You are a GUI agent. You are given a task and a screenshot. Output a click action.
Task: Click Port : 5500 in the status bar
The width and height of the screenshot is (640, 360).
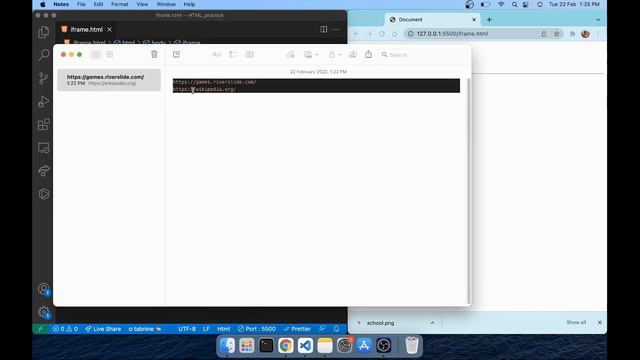tap(257, 329)
